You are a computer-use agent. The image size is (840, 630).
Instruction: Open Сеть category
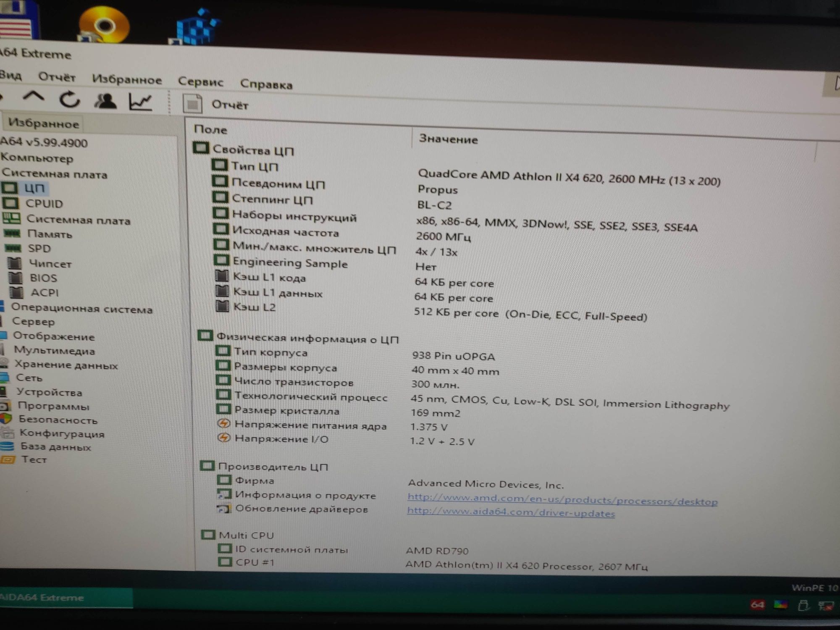[x=29, y=378]
